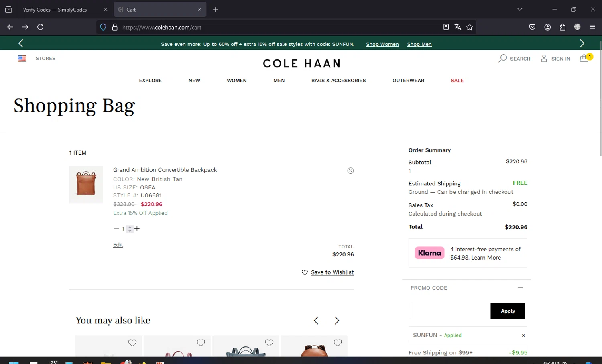The image size is (602, 364).
Task: Open the extensions puzzle icon
Action: [562, 27]
